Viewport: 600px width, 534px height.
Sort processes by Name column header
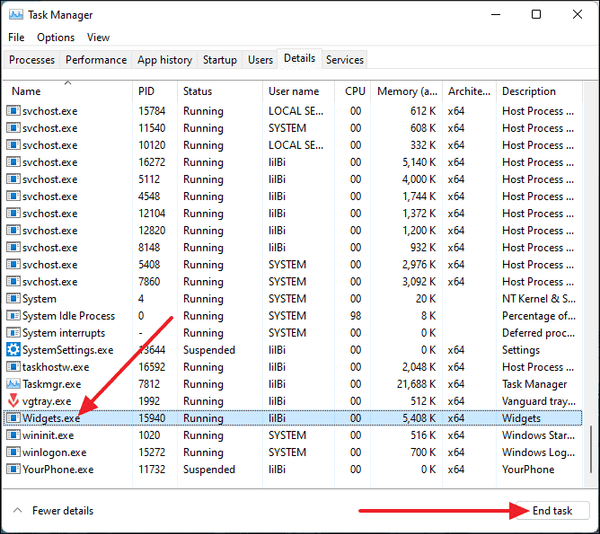tap(68, 91)
